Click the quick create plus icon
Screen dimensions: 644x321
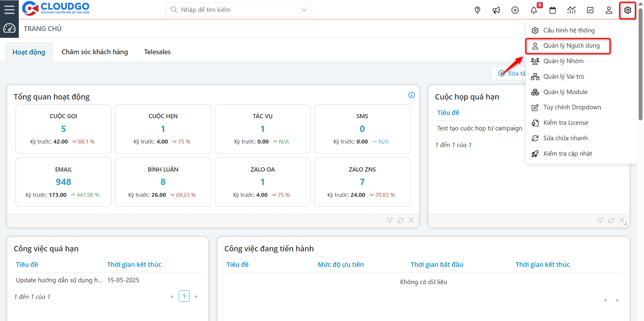click(515, 10)
